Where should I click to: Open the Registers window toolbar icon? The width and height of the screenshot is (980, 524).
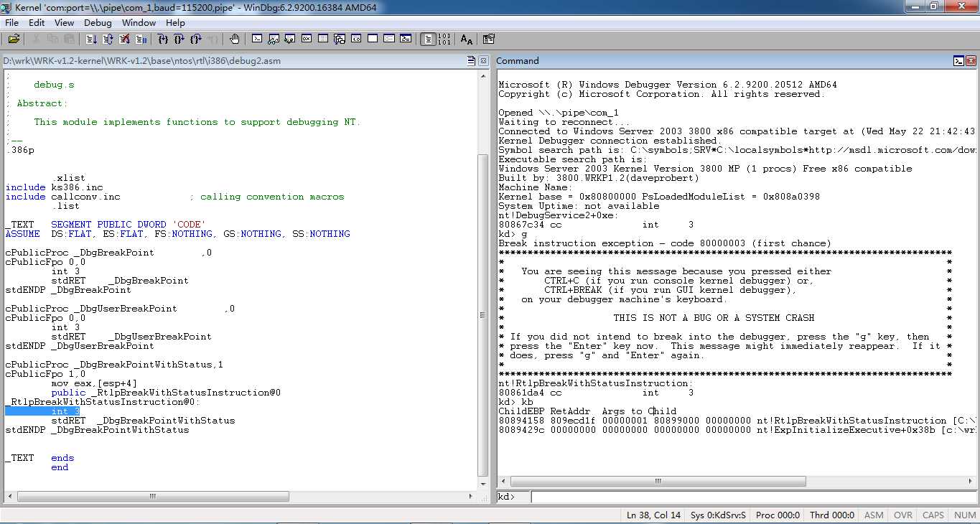click(x=306, y=39)
